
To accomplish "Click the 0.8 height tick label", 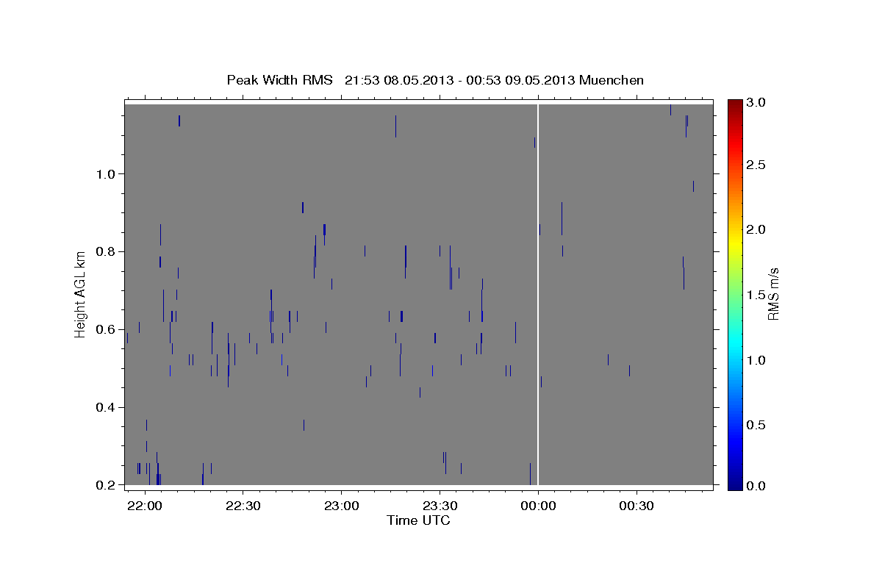I will (x=107, y=251).
